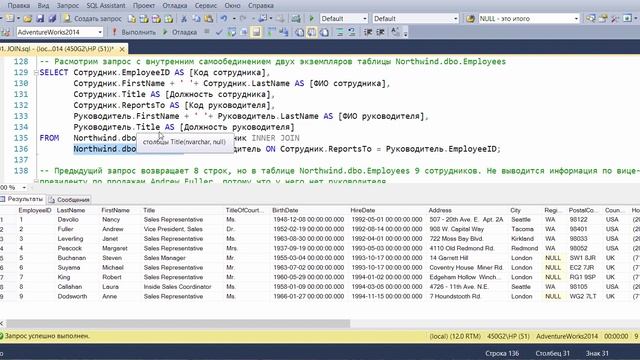Viewport: 640px width, 360px height.
Task: Open file with the folder icon
Action: [28, 18]
